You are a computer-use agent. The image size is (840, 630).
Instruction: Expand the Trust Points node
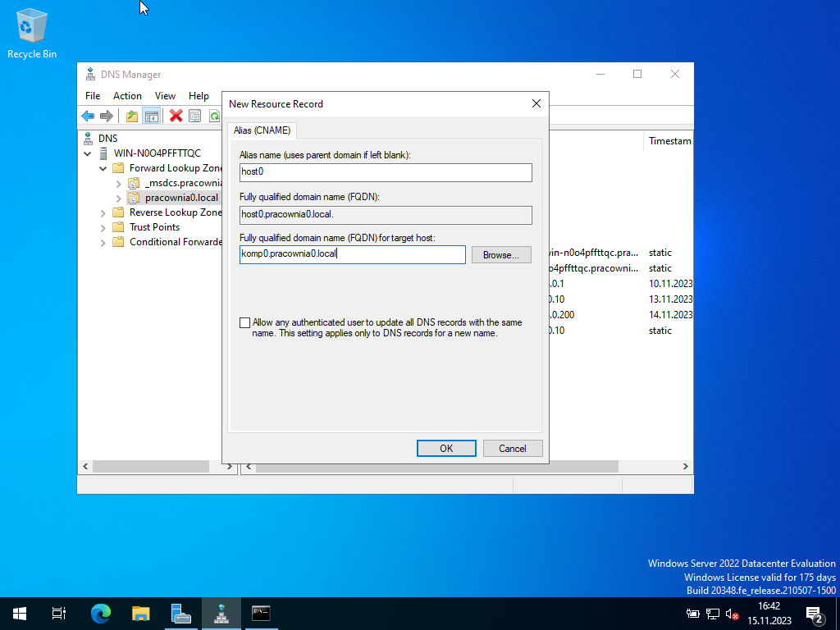[103, 228]
